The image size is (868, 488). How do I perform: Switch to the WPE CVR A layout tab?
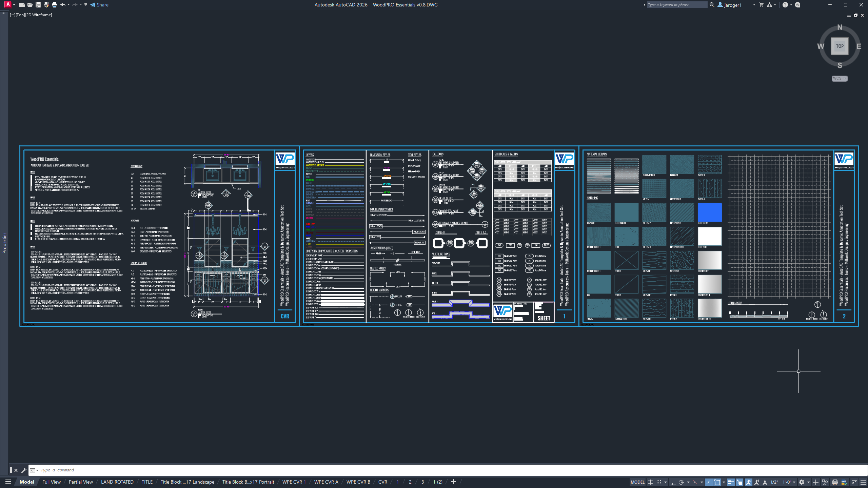pyautogui.click(x=326, y=482)
